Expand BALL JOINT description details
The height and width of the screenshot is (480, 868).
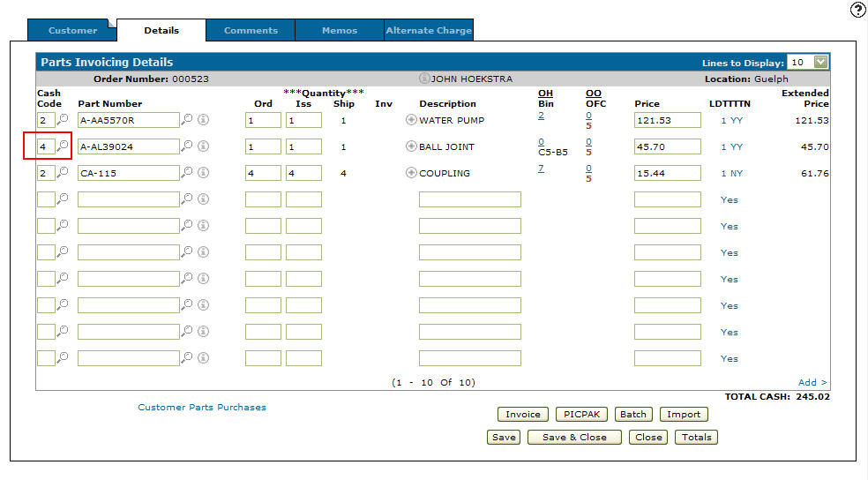(411, 146)
